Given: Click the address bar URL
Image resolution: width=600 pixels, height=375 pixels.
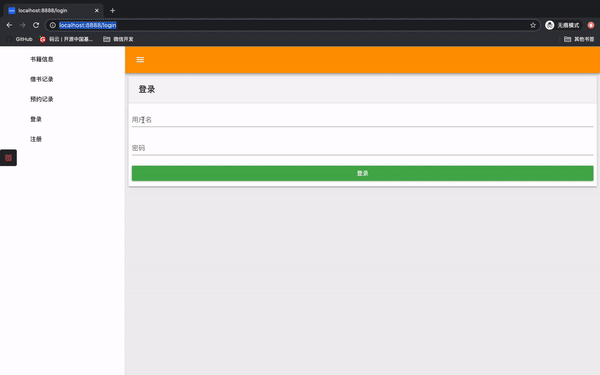Looking at the screenshot, I should coord(88,25).
